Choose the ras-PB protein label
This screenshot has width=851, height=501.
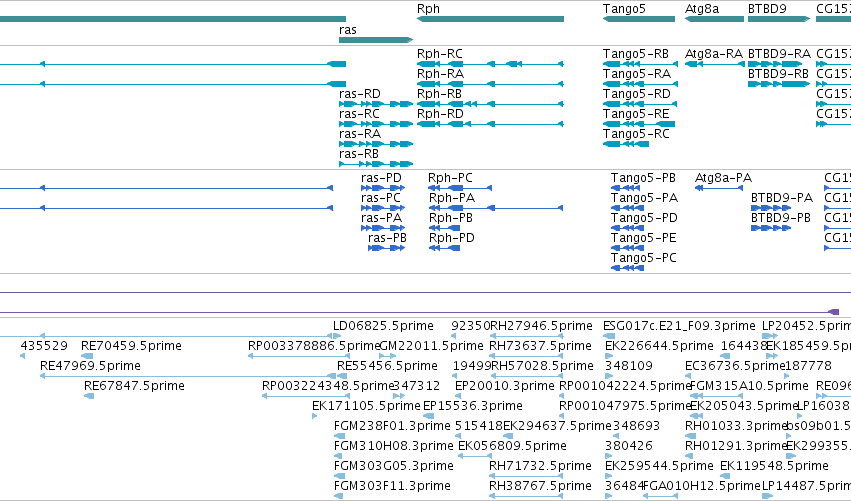pyautogui.click(x=387, y=238)
